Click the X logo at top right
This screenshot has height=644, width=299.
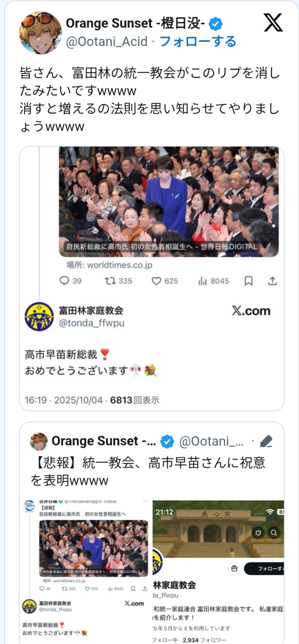click(273, 23)
